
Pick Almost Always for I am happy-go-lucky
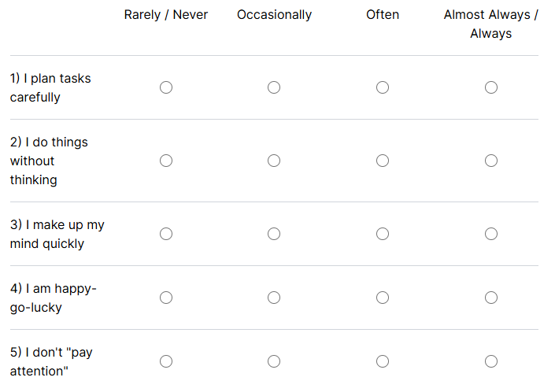click(x=491, y=298)
